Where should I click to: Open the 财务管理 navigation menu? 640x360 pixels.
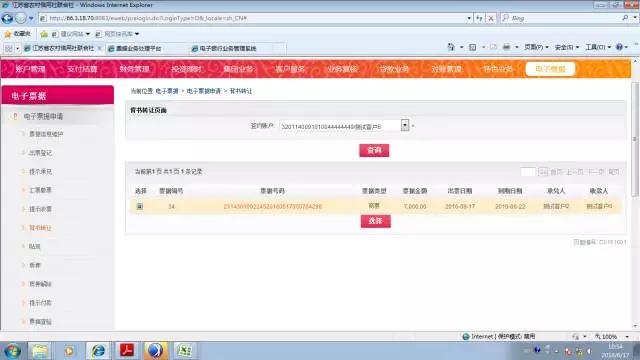coord(134,69)
